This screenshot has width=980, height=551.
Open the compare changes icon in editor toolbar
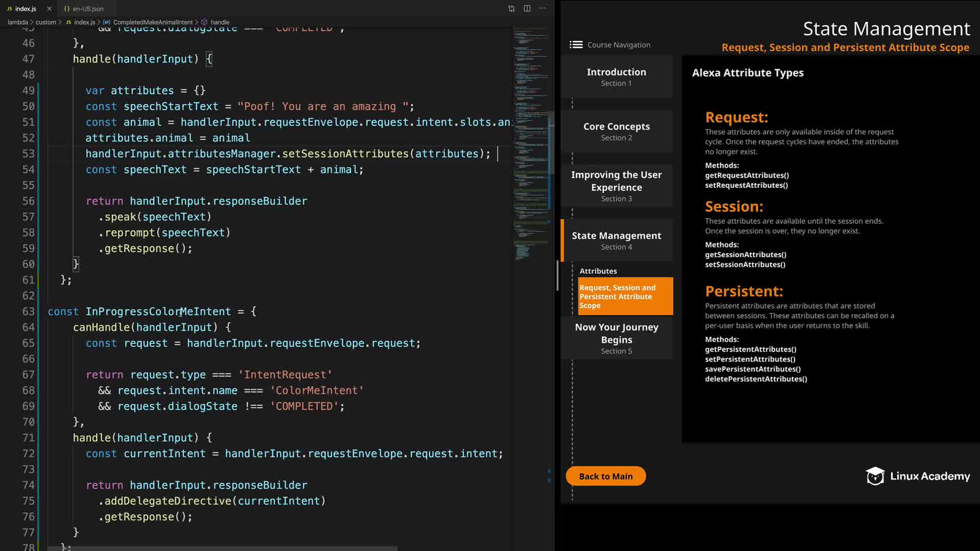[x=511, y=9]
